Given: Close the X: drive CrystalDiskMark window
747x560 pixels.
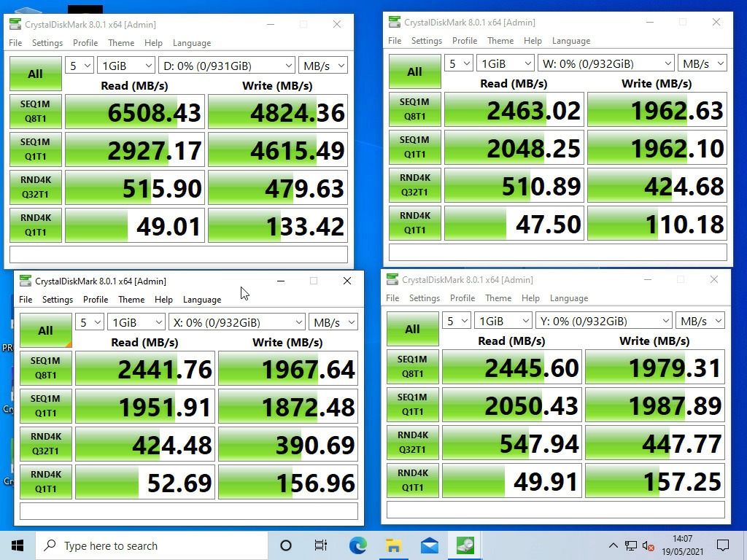Looking at the screenshot, I should click(347, 281).
